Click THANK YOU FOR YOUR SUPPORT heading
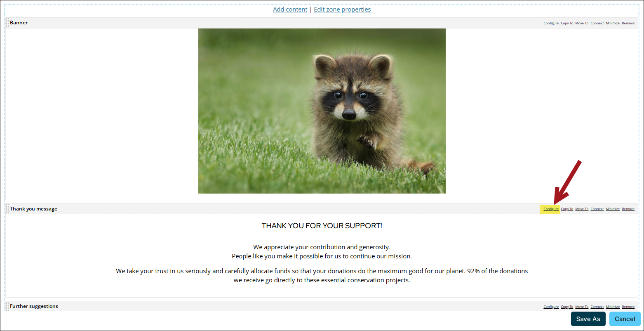 (322, 226)
